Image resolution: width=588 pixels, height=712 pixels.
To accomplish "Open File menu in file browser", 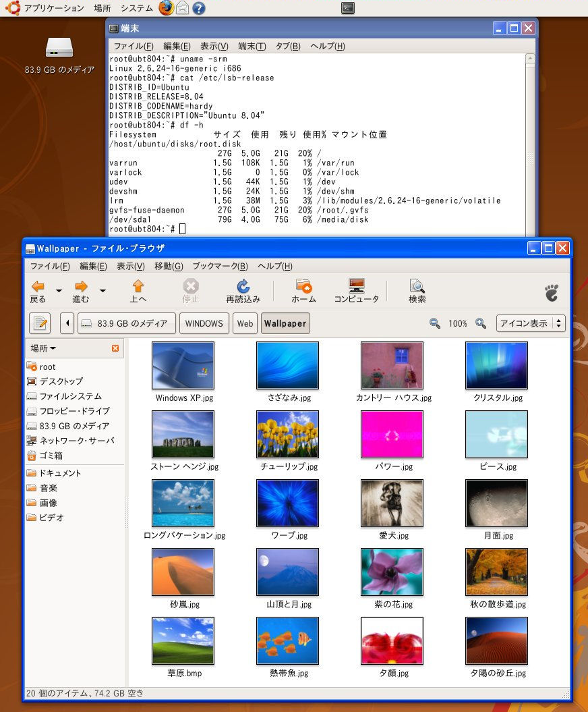I will pyautogui.click(x=50, y=266).
